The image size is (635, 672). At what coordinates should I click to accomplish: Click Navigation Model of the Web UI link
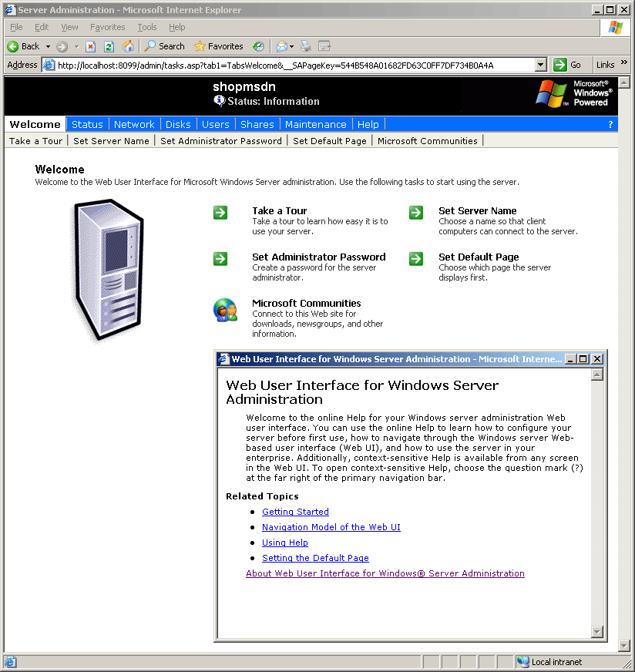click(x=331, y=527)
